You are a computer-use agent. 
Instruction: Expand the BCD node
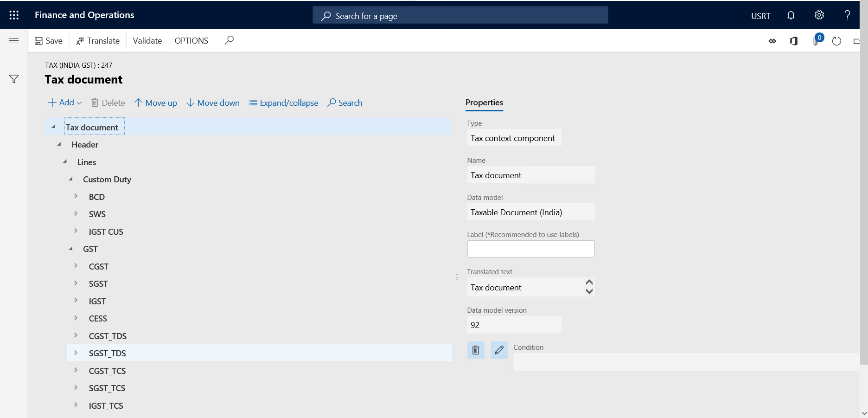coord(76,196)
